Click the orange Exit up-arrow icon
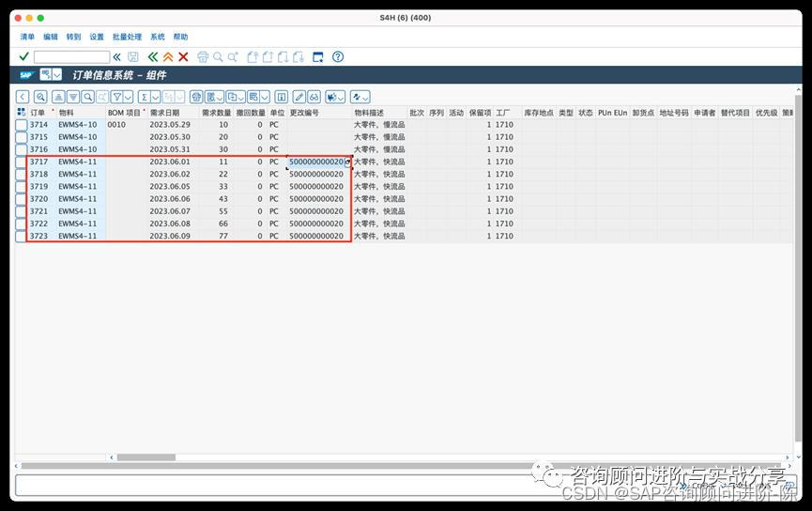 168,57
